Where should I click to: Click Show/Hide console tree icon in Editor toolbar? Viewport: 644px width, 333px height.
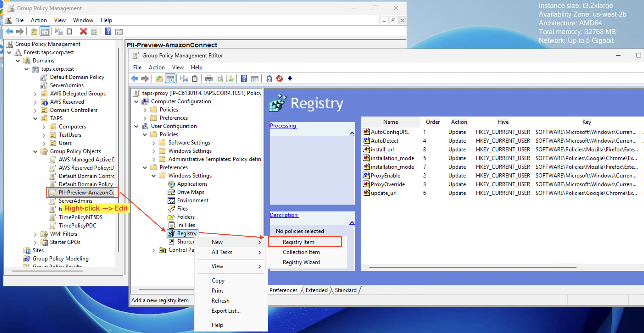pos(170,79)
